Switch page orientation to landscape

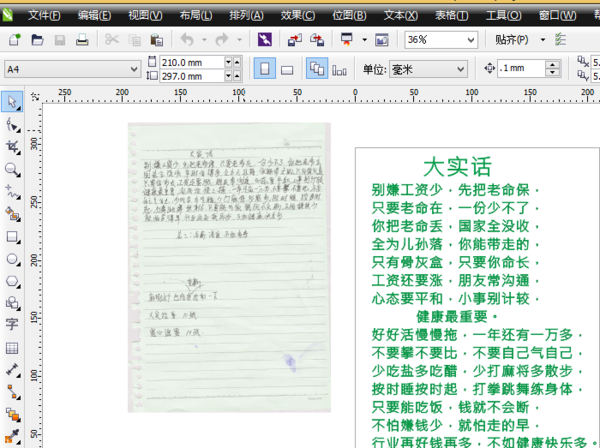click(x=287, y=69)
